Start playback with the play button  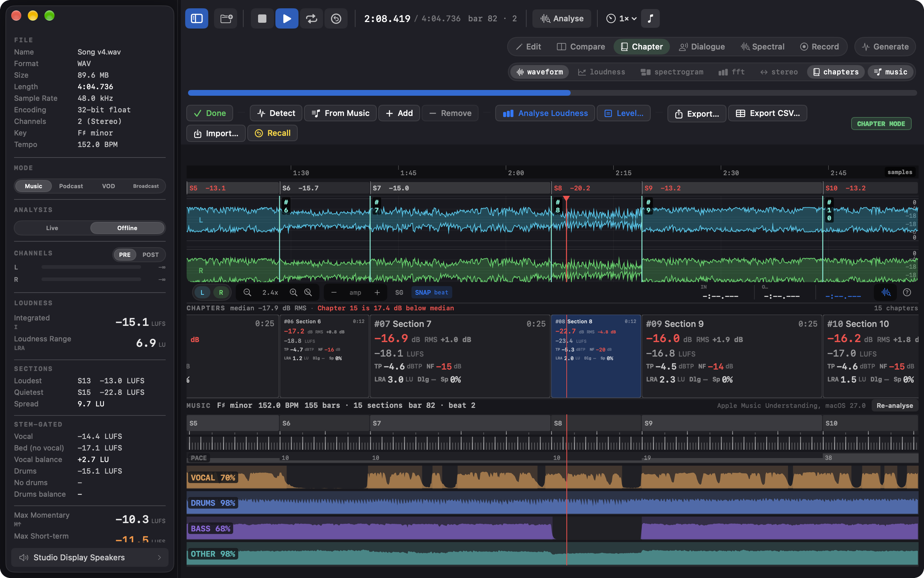[x=287, y=18]
